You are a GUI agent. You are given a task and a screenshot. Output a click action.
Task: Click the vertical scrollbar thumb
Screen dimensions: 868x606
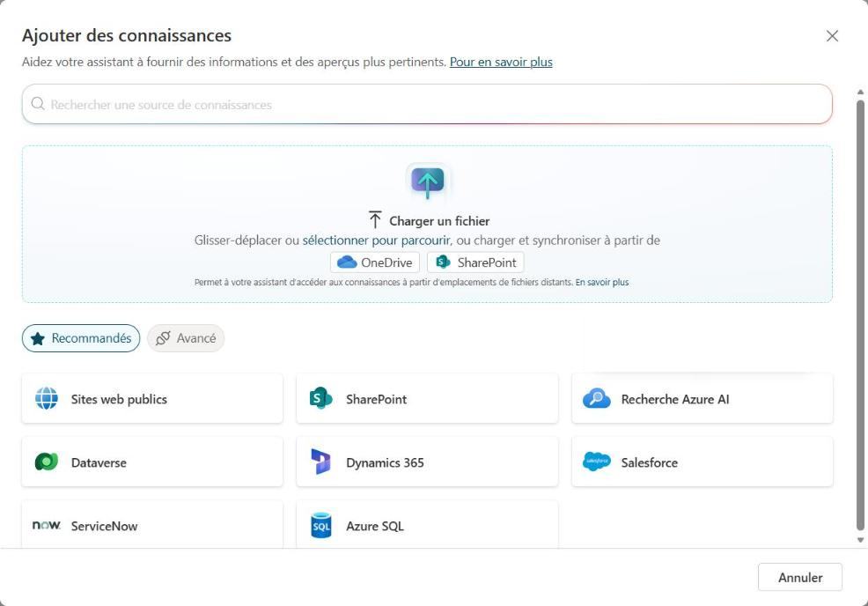pyautogui.click(x=860, y=314)
